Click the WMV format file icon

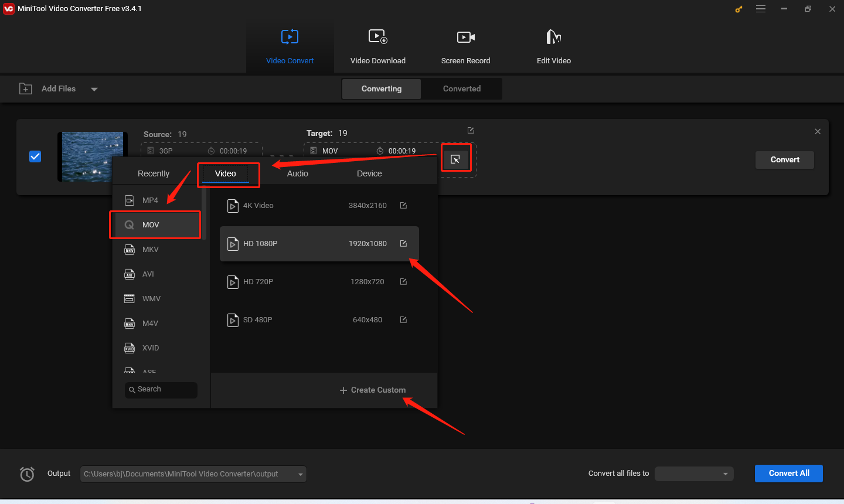tap(130, 299)
